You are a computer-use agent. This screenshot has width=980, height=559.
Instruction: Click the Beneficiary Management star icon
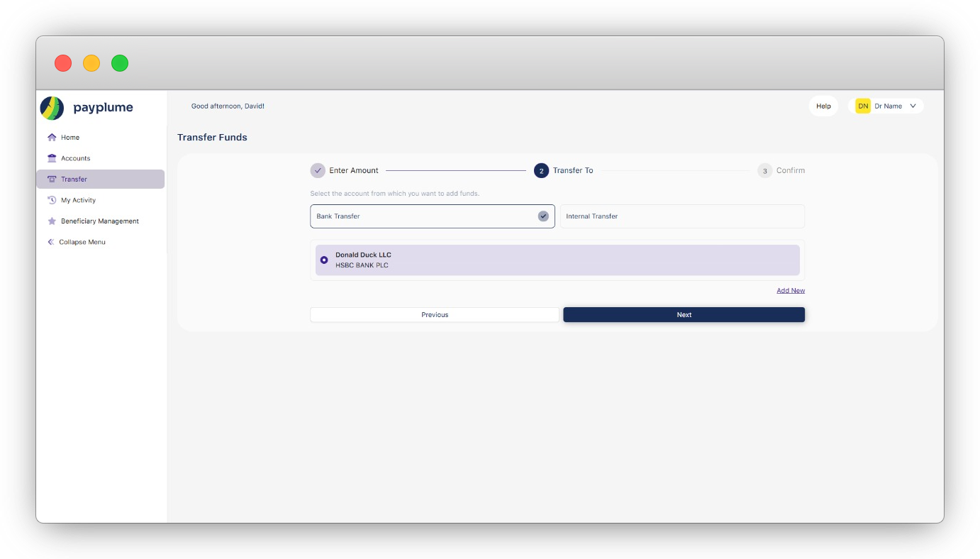(x=52, y=221)
